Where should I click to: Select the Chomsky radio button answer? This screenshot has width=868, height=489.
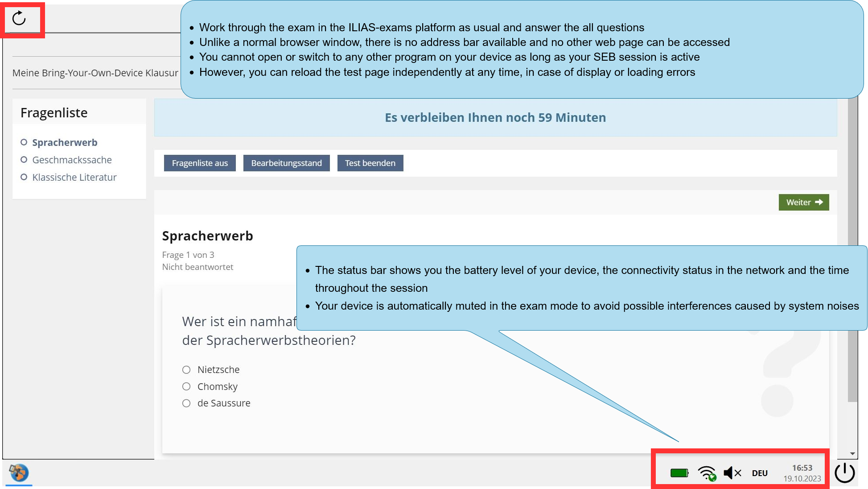click(186, 386)
